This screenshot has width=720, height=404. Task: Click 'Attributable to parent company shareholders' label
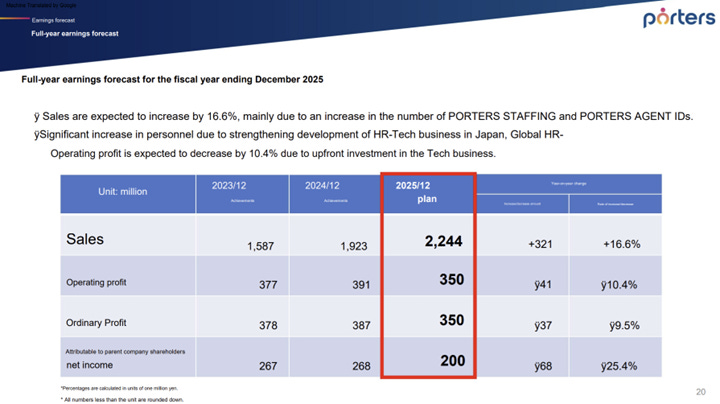pos(125,352)
